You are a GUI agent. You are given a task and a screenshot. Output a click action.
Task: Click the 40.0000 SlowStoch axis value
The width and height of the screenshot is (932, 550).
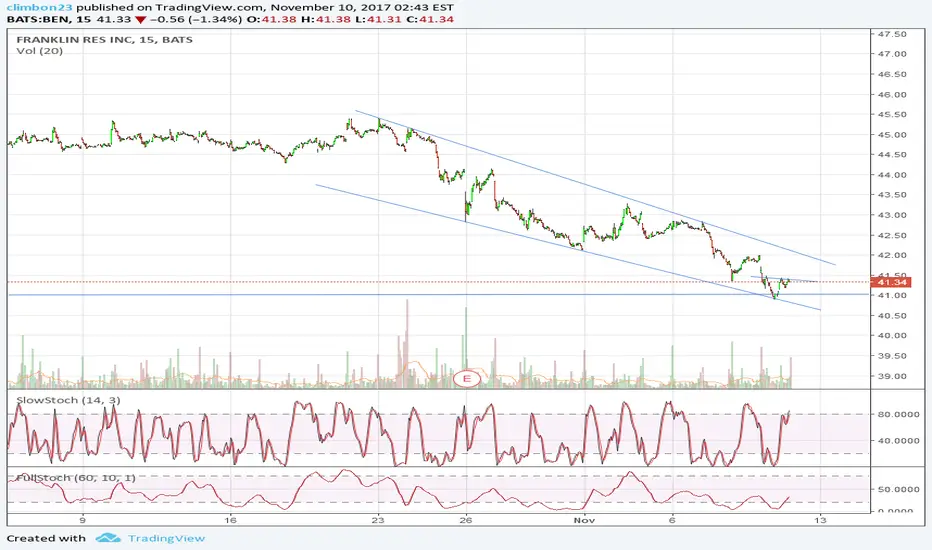click(x=898, y=441)
